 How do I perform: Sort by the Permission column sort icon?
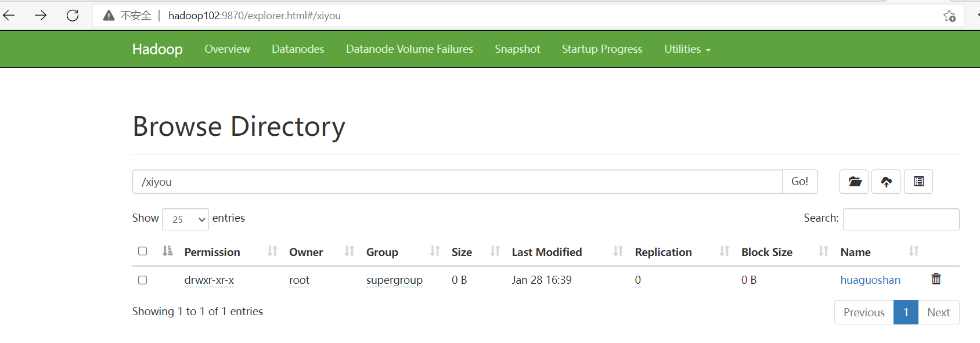(272, 251)
